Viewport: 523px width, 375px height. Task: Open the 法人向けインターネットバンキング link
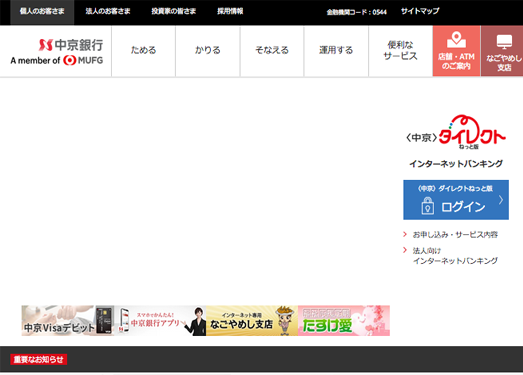click(455, 256)
